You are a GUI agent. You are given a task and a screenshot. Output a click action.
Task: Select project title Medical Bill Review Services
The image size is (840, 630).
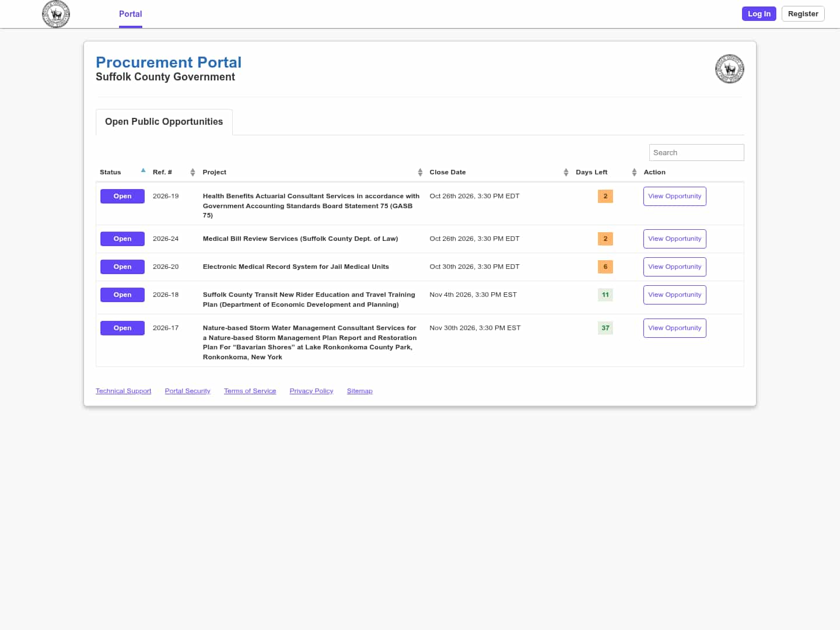click(x=300, y=239)
